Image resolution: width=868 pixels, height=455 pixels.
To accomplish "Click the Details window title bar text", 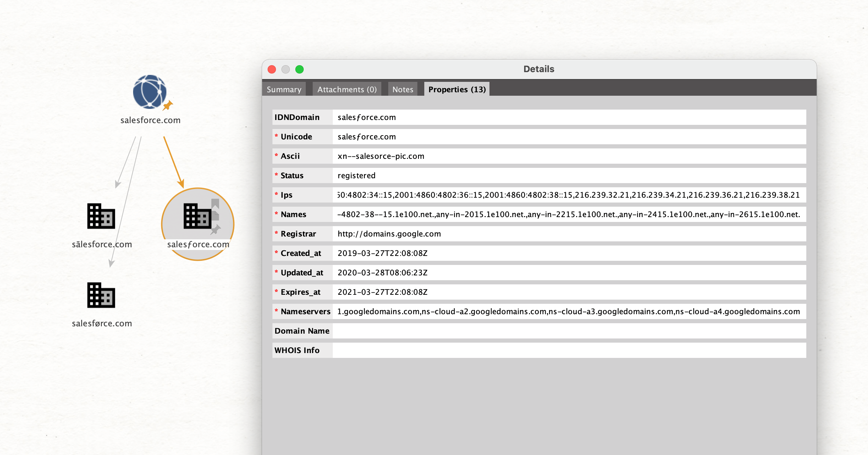I will pos(539,69).
